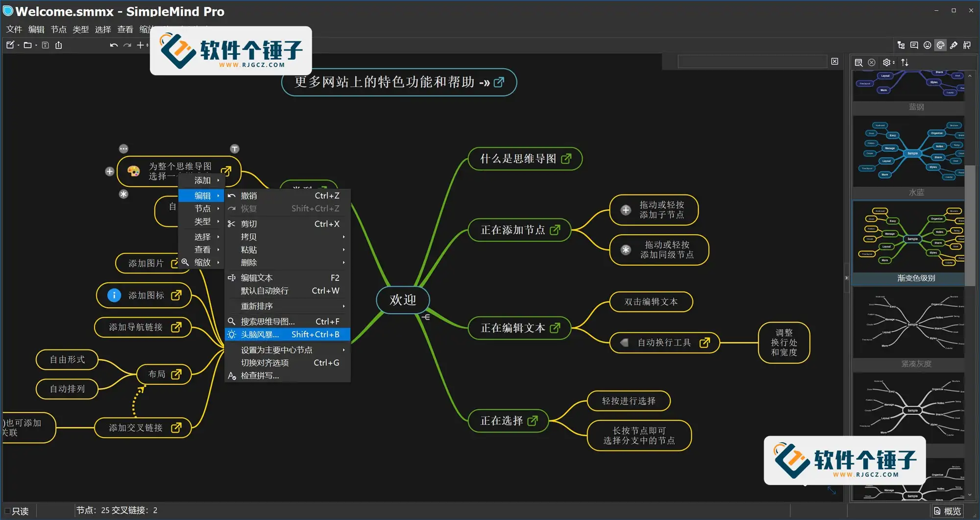
Task: Click the collapse toggle near 欢迎 node
Action: [x=425, y=317]
